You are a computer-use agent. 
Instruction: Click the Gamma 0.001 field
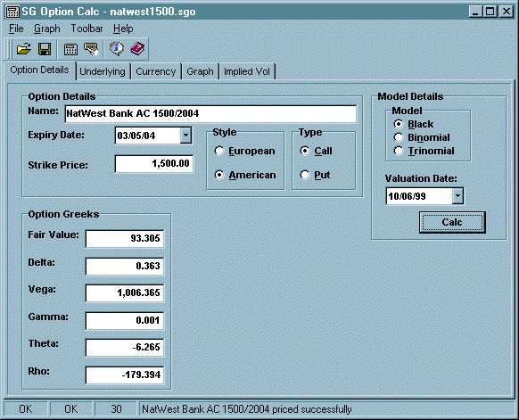click(125, 320)
